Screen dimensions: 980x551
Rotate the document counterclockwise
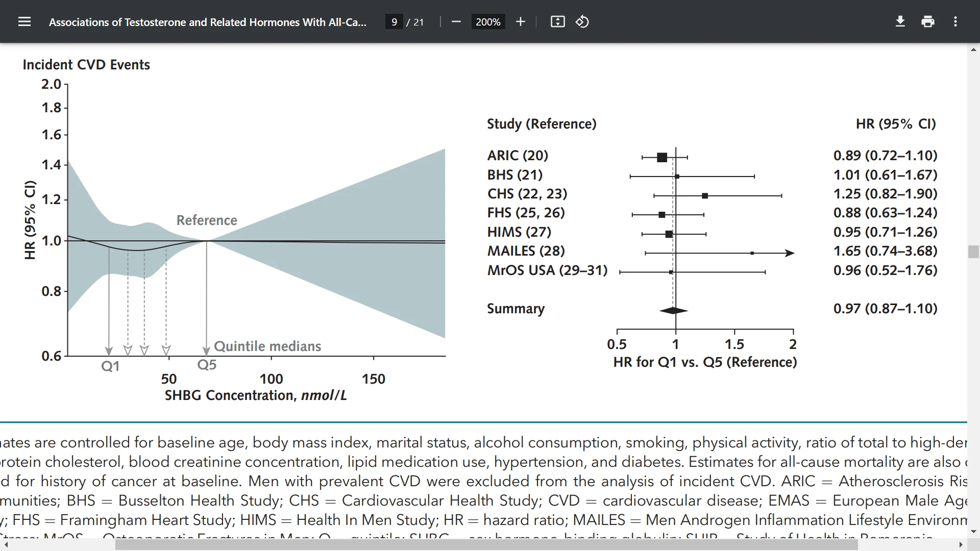pos(582,21)
